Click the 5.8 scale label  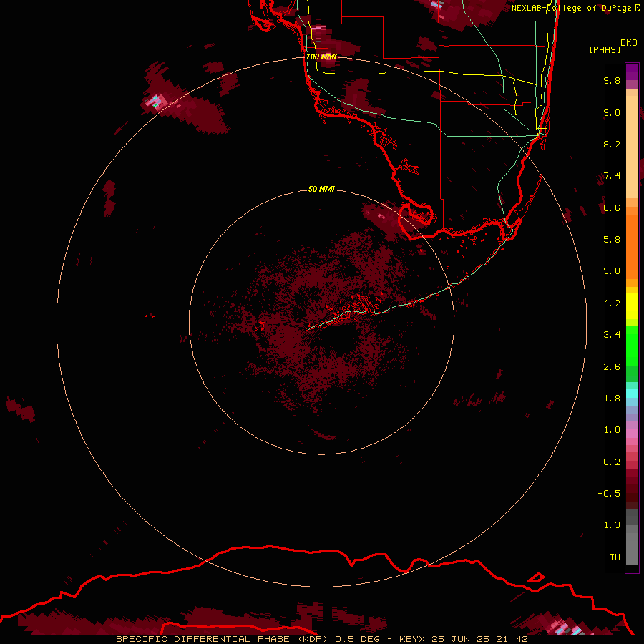tap(612, 240)
